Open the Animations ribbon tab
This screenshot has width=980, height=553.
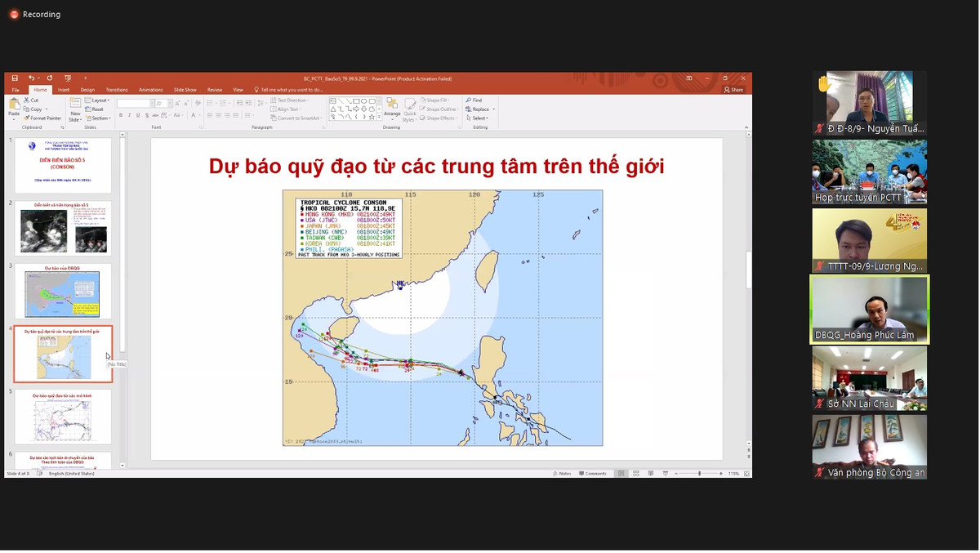click(151, 90)
